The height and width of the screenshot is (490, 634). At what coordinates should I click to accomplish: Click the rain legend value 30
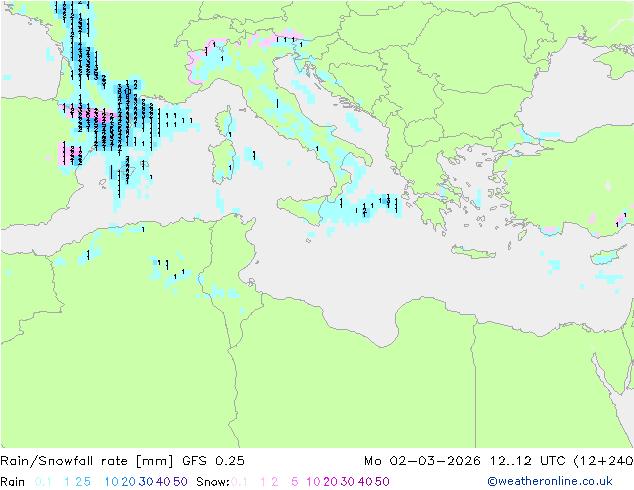tap(146, 482)
